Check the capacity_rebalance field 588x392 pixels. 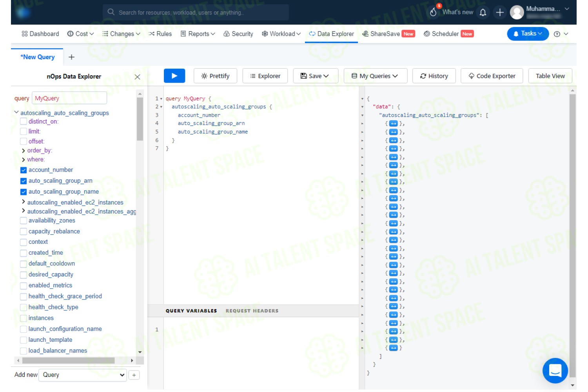click(24, 232)
